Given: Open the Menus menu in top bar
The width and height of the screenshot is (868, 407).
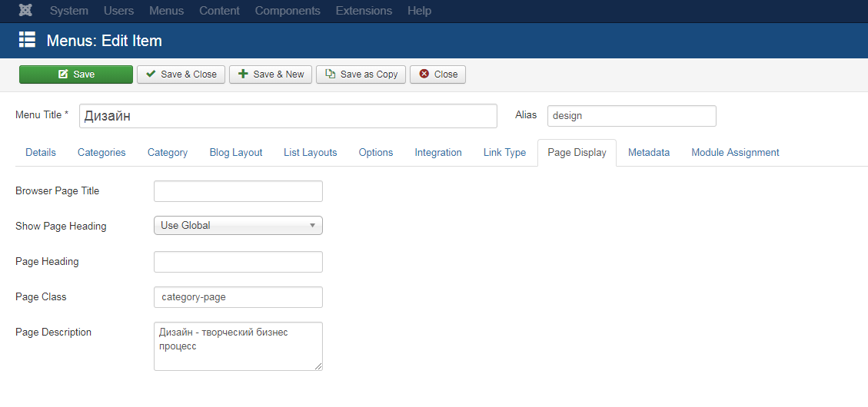Looking at the screenshot, I should pyautogui.click(x=167, y=11).
